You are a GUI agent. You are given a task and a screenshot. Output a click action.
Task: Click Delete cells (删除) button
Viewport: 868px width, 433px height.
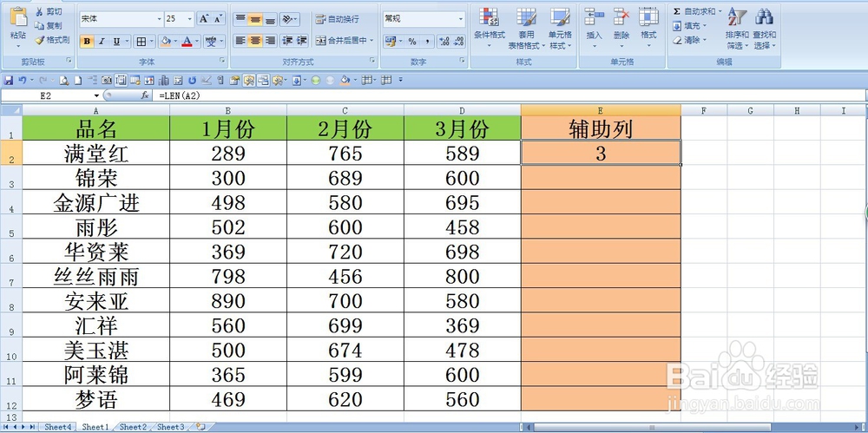tap(621, 27)
